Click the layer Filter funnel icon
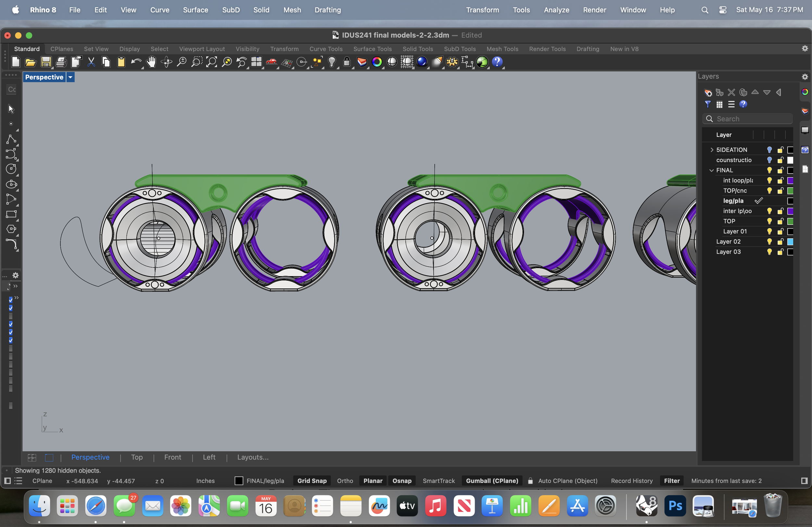 (708, 104)
